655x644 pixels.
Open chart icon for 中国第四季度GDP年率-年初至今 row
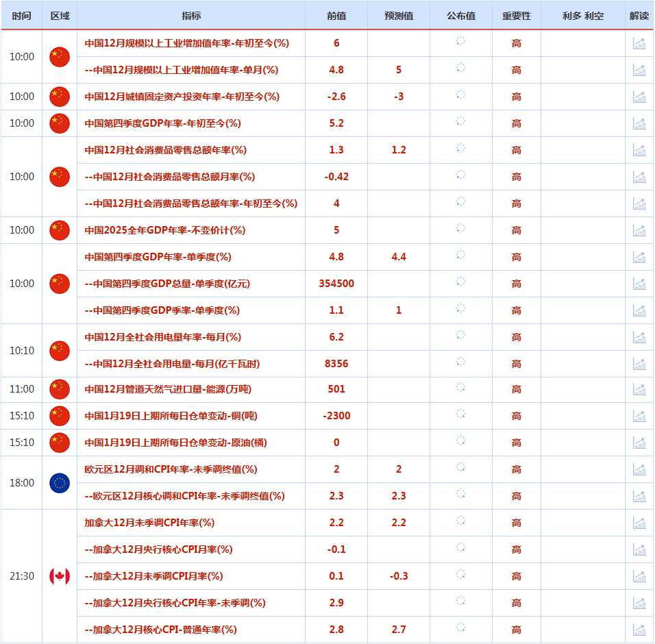(639, 123)
